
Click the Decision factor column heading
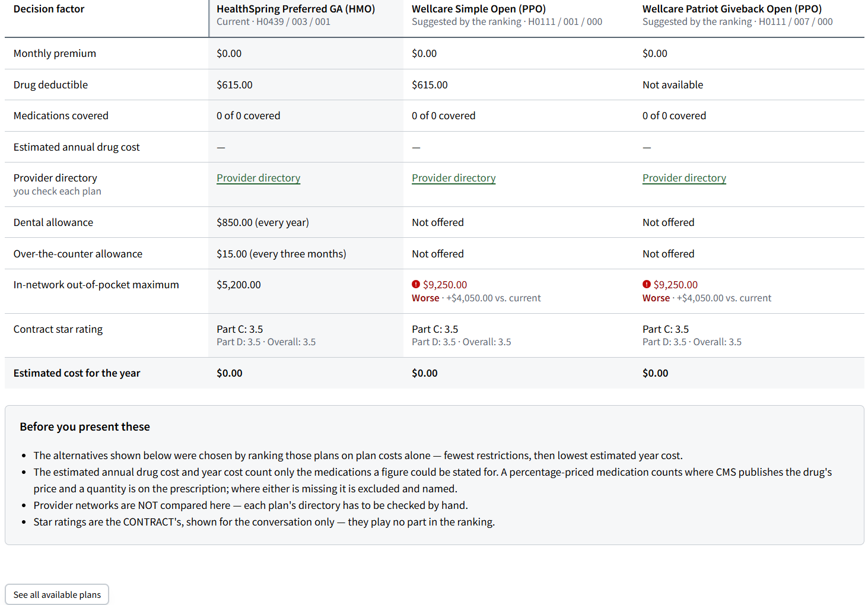point(49,9)
